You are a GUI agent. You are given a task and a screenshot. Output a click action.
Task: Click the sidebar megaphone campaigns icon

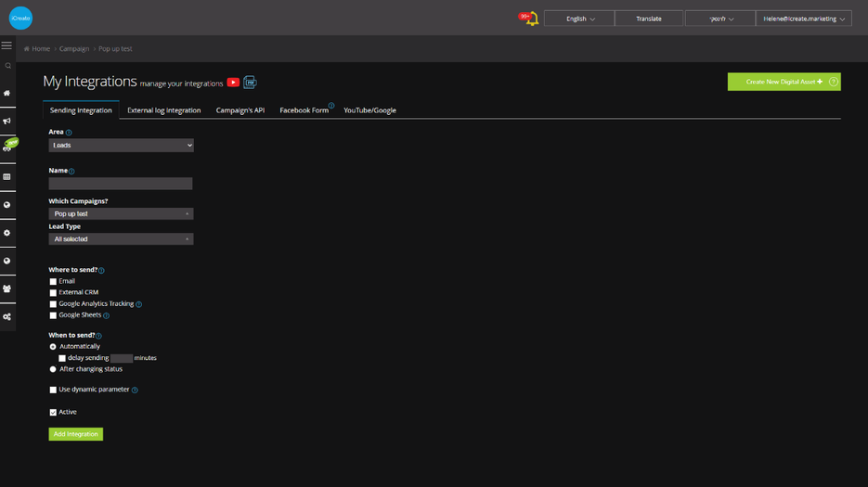(x=6, y=121)
